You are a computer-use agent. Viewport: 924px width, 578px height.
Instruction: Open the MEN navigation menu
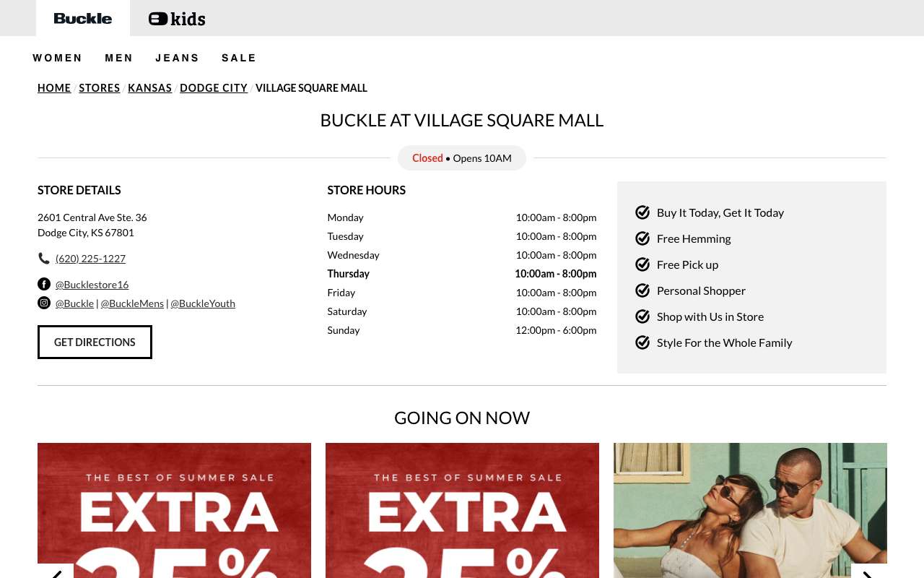[x=119, y=58]
